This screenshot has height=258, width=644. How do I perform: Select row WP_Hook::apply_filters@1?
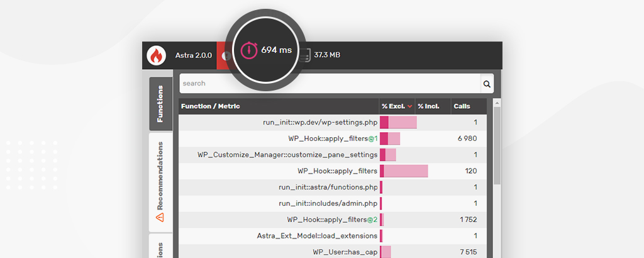(333, 139)
